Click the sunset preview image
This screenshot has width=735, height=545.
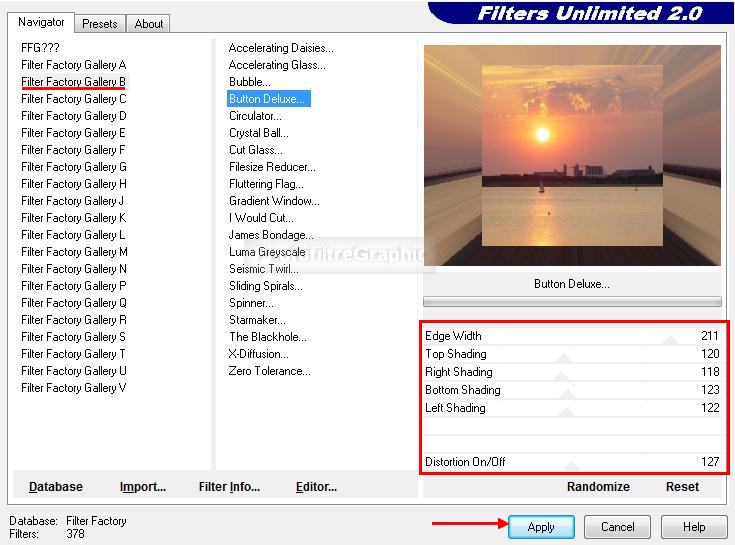click(571, 155)
